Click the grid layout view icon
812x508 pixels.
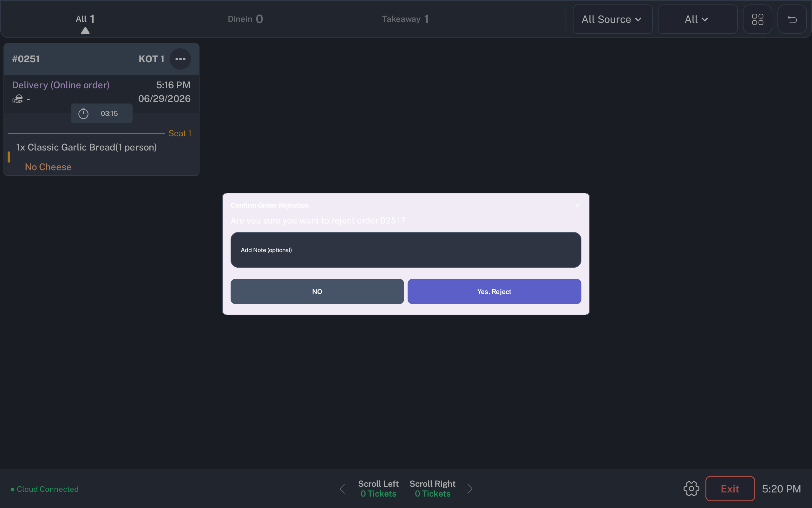click(757, 19)
